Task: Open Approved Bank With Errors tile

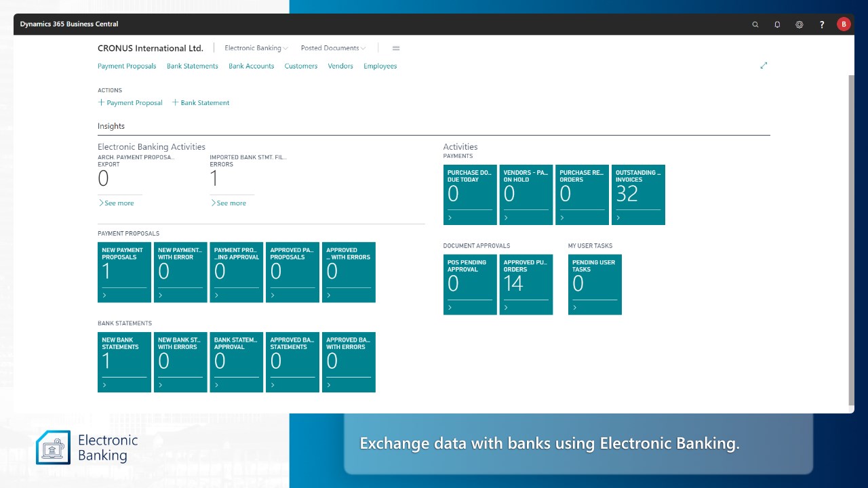Action: tap(349, 362)
